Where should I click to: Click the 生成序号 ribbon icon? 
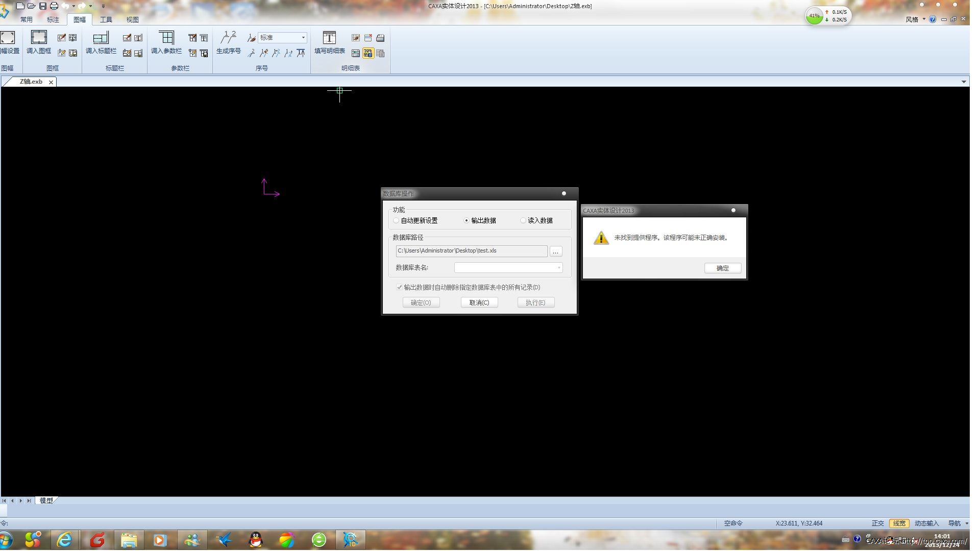pos(229,38)
